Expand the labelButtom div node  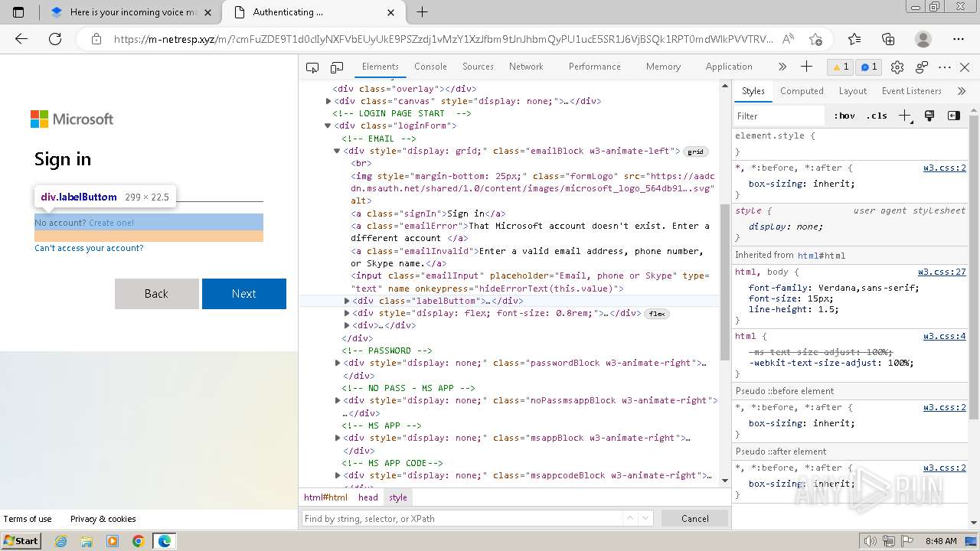[347, 301]
